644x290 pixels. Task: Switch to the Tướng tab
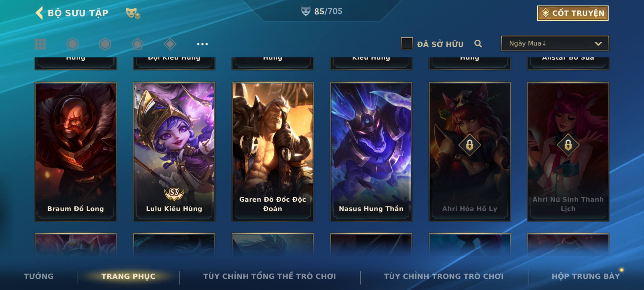click(39, 276)
